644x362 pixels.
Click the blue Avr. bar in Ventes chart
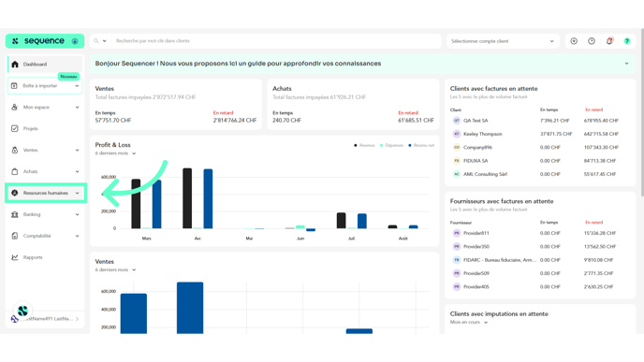point(190,308)
